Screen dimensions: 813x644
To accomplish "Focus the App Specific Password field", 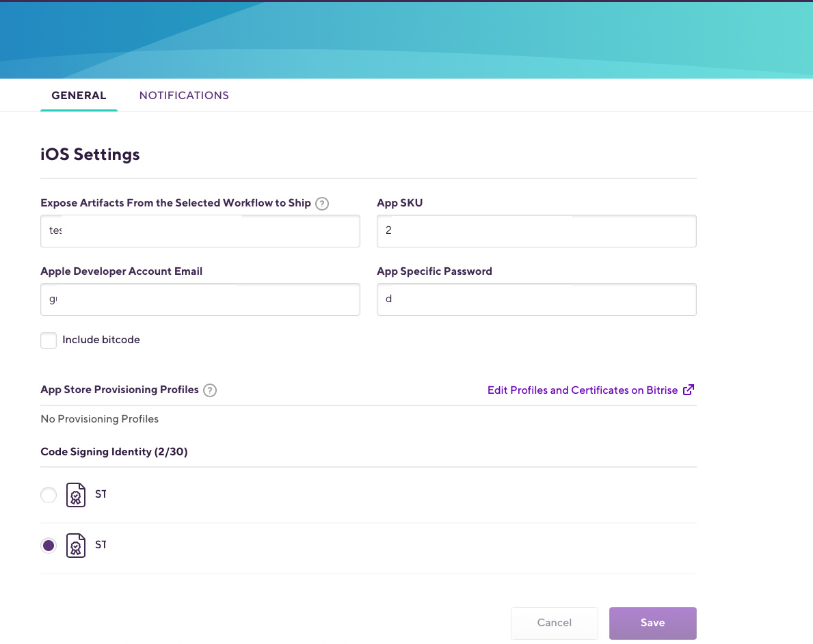I will click(537, 299).
